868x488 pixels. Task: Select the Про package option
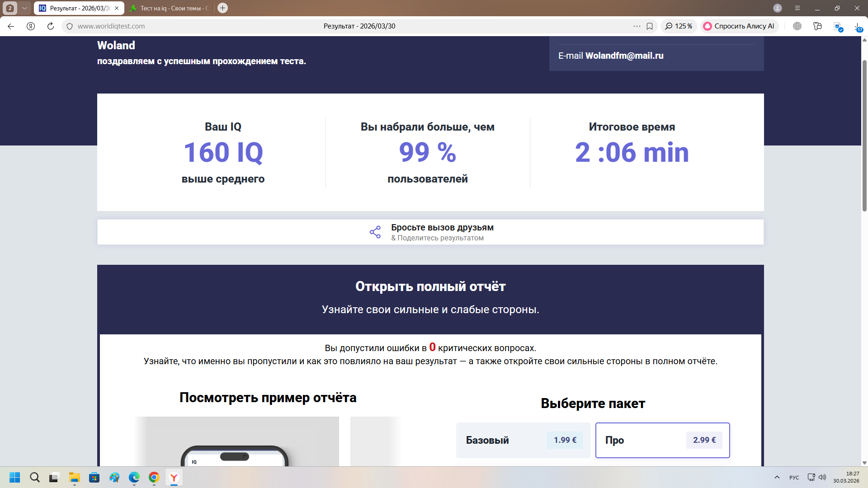click(x=663, y=440)
